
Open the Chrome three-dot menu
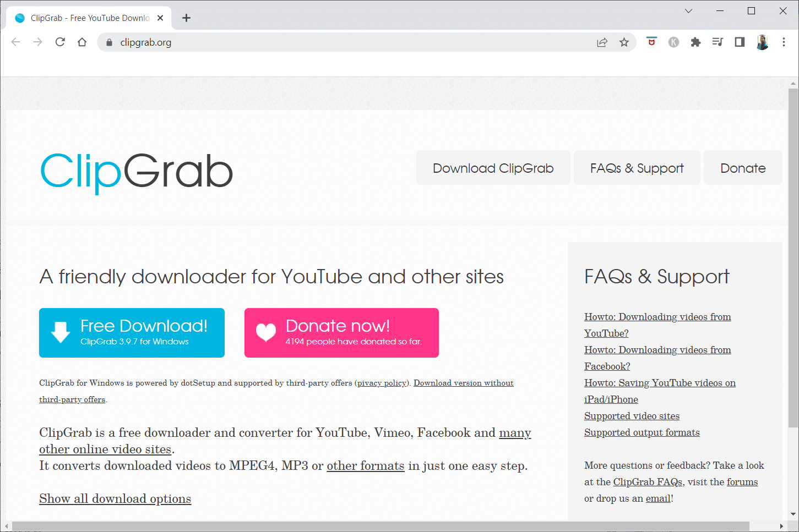784,42
